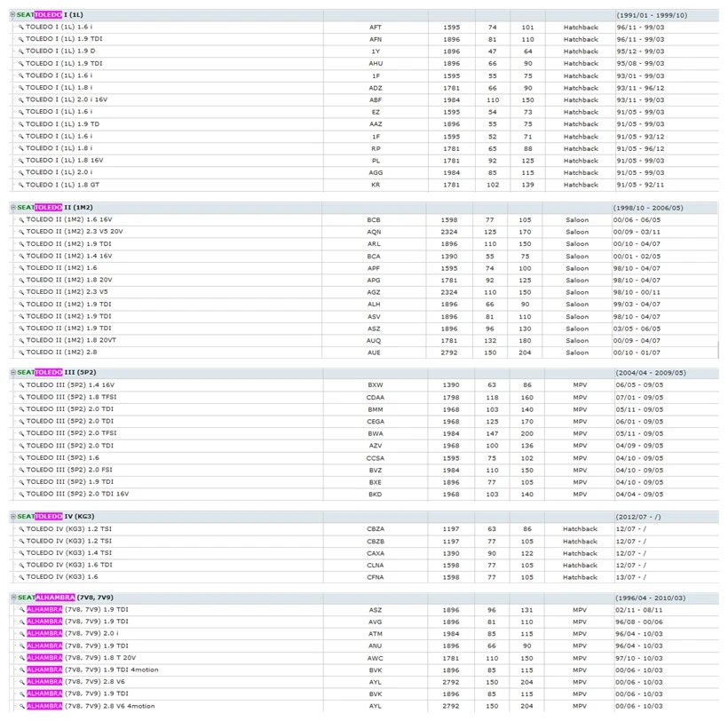Click engine code CAXA
Screen dimensions: 728x721
[376, 553]
